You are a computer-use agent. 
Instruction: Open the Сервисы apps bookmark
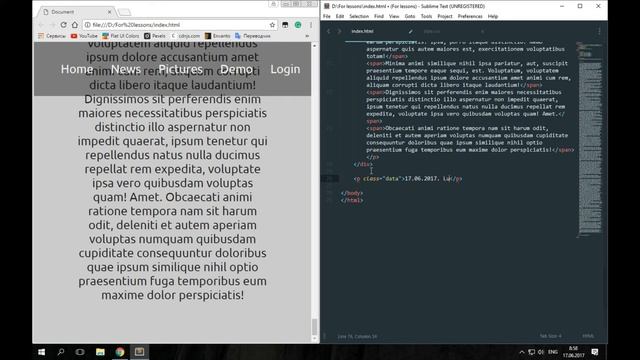[x=52, y=36]
